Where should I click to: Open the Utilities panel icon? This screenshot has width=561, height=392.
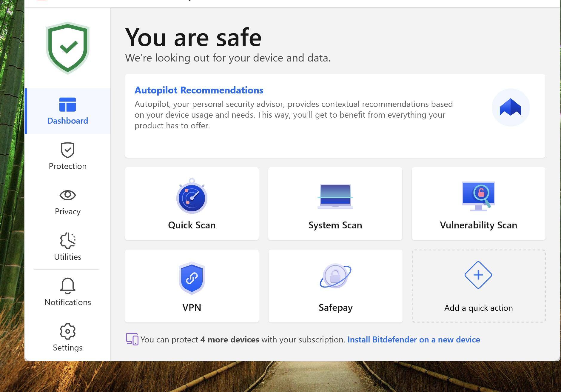tap(68, 241)
